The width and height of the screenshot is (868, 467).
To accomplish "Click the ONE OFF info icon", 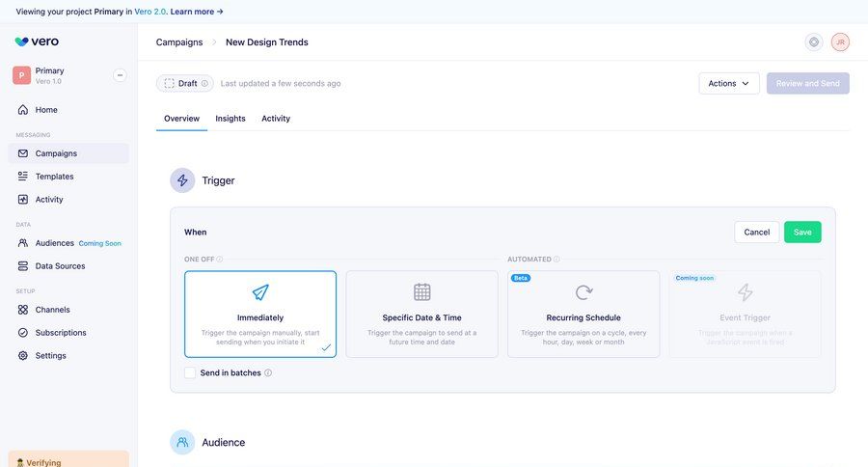I will [x=220, y=260].
